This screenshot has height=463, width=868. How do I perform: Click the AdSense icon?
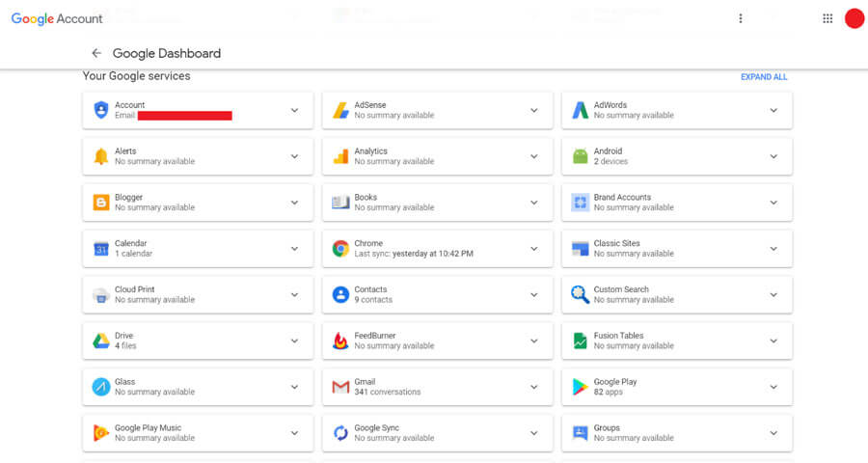(x=340, y=110)
